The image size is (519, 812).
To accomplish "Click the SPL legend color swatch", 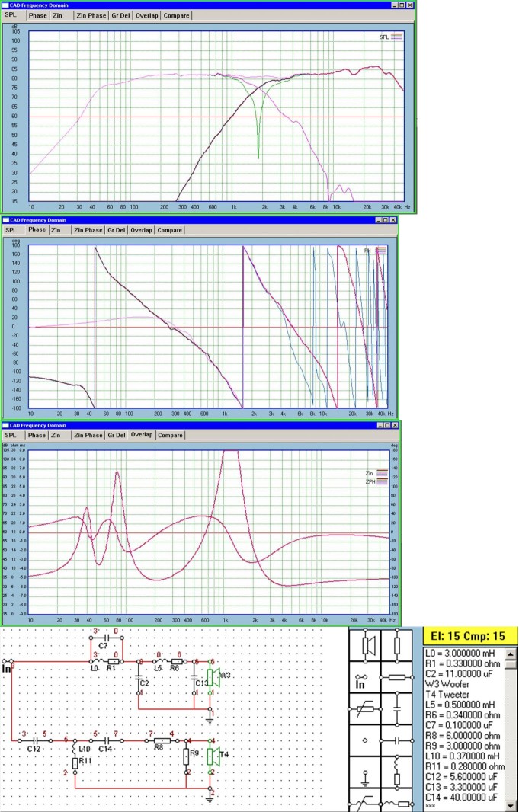I will coord(396,36).
